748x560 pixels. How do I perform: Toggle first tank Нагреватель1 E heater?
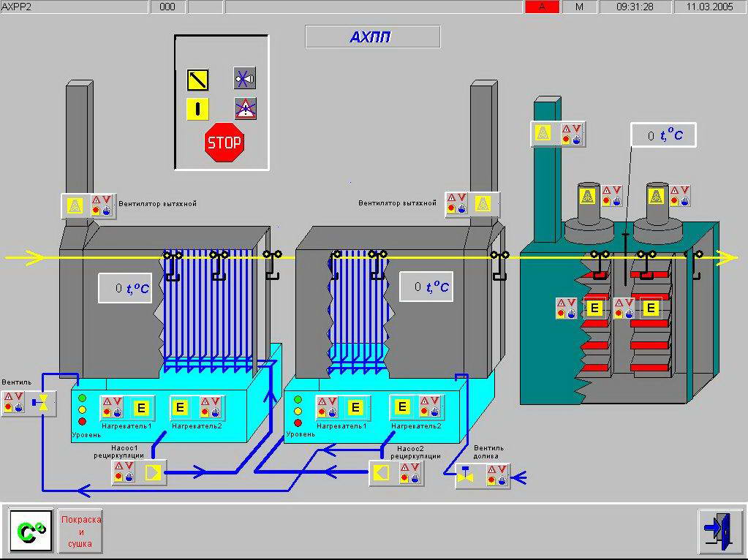click(x=141, y=407)
